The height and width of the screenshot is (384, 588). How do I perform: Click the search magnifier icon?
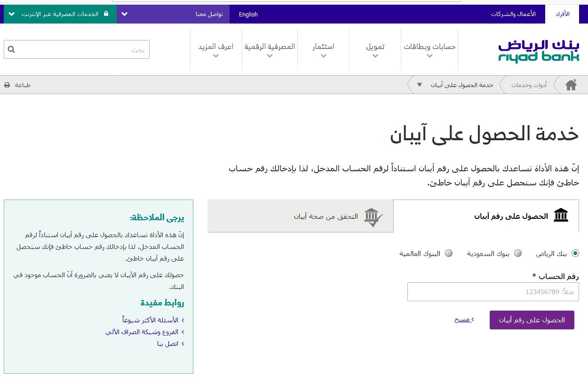pyautogui.click(x=11, y=49)
